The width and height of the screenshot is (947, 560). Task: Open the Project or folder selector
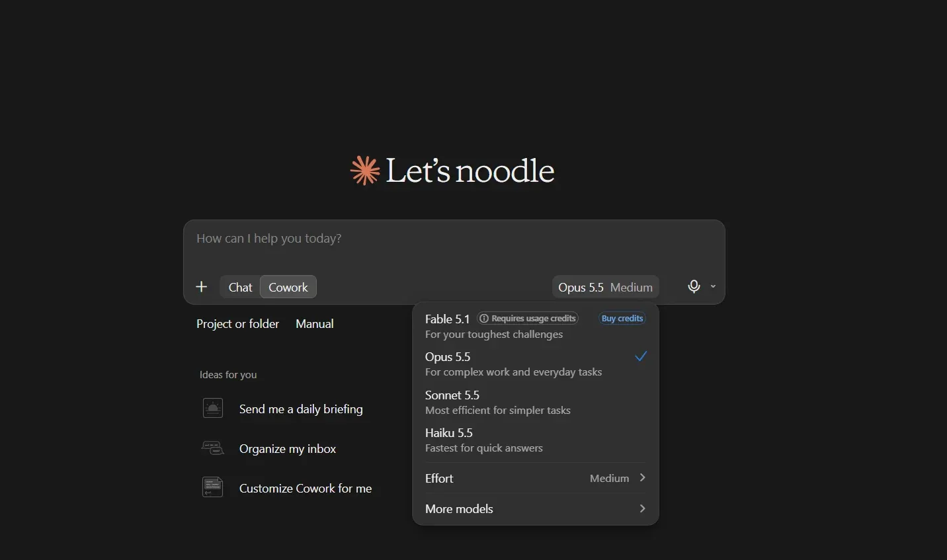[237, 324]
